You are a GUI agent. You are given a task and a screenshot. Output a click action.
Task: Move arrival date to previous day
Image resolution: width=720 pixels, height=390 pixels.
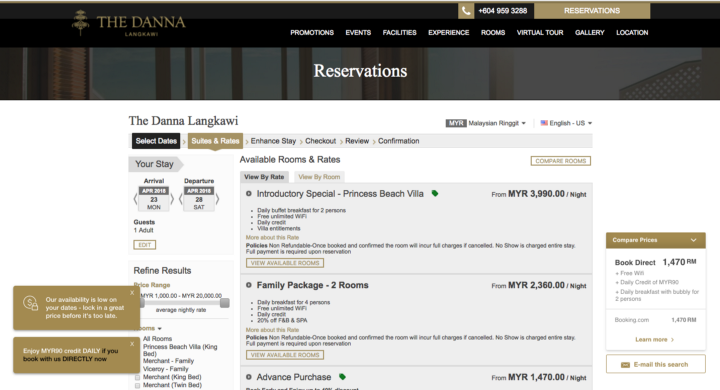[x=135, y=199]
